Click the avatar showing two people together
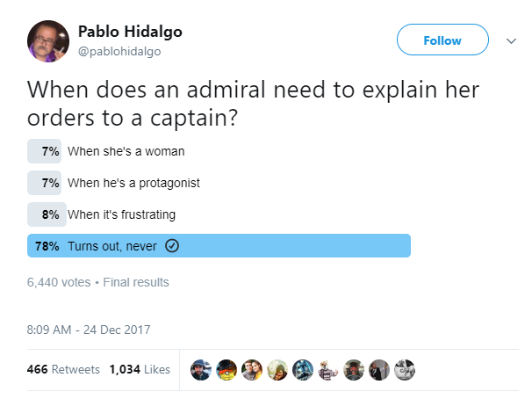This screenshot has height=399, width=532. pos(252,370)
